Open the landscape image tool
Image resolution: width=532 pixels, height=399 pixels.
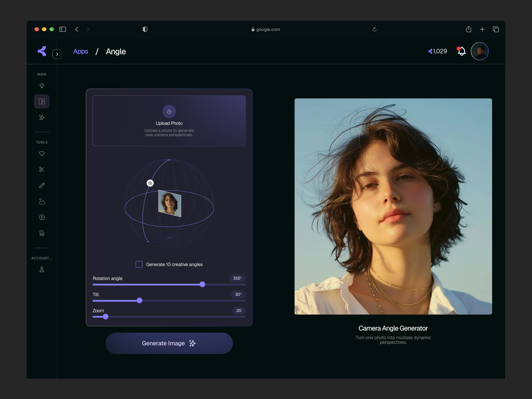click(42, 201)
